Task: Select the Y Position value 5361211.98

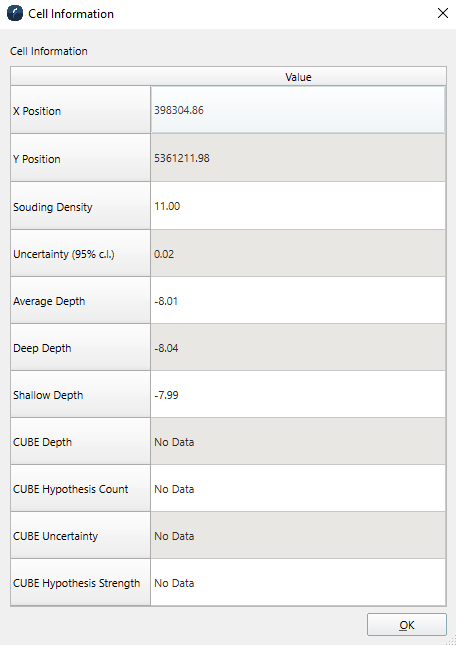Action: tap(298, 158)
